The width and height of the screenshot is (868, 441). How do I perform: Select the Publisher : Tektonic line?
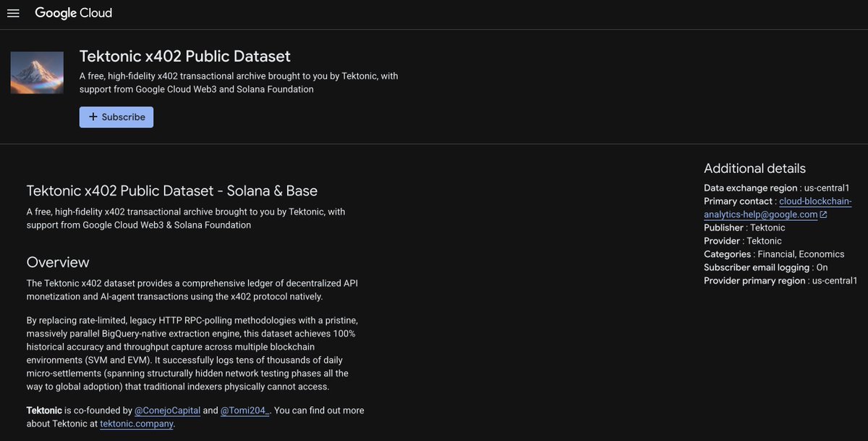click(x=744, y=227)
